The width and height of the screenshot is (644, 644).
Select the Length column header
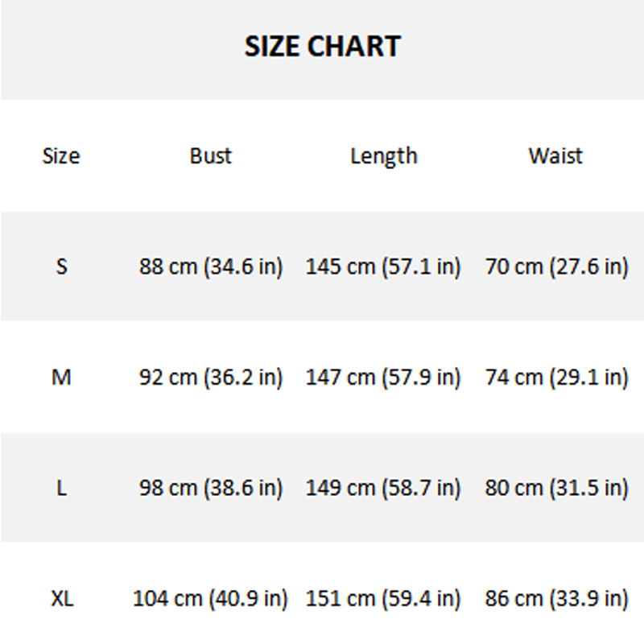pos(383,155)
